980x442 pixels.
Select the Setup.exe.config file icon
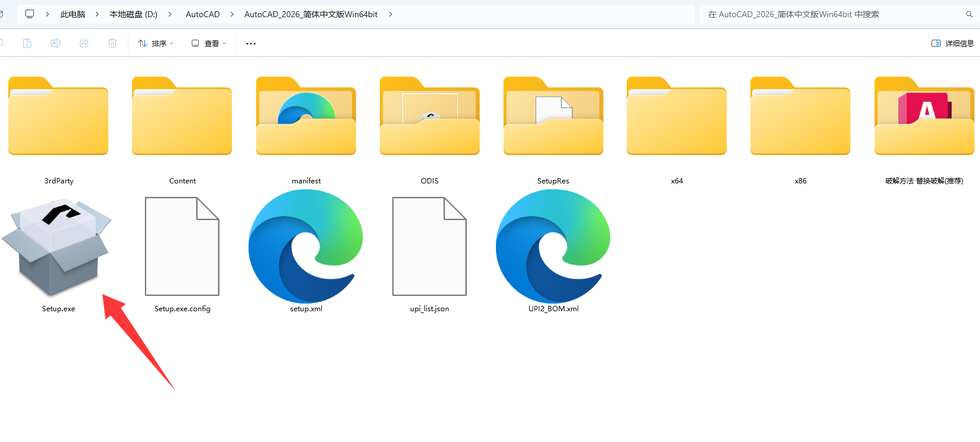point(182,246)
